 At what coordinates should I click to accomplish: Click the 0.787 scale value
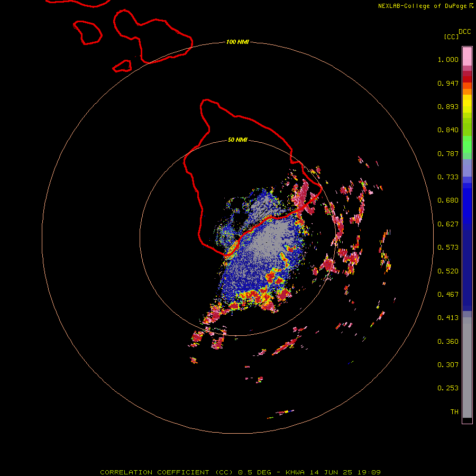pyautogui.click(x=448, y=153)
